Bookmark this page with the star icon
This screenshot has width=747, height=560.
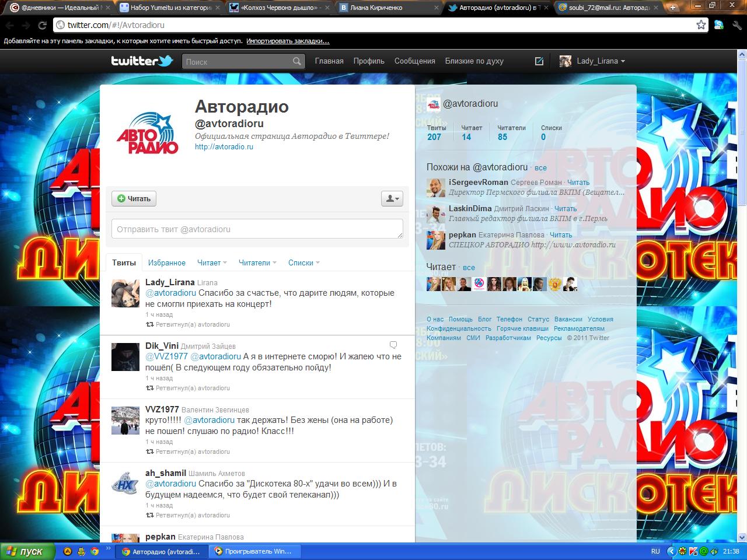[701, 24]
